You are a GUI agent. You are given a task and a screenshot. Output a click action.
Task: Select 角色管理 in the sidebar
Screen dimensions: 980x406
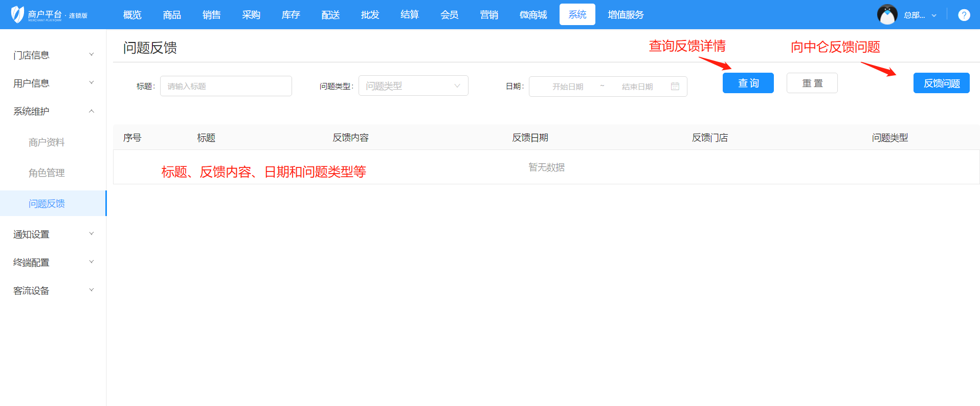tap(47, 173)
